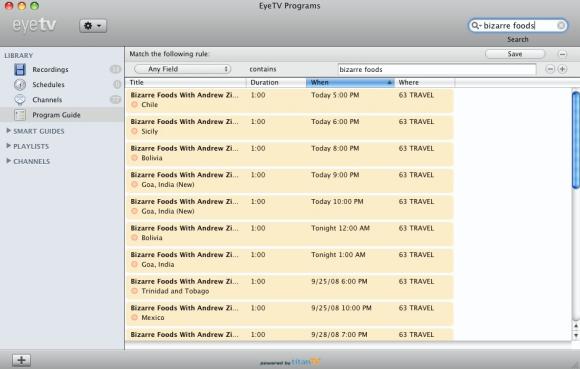Toggle record circle for Sicily episode

click(134, 131)
